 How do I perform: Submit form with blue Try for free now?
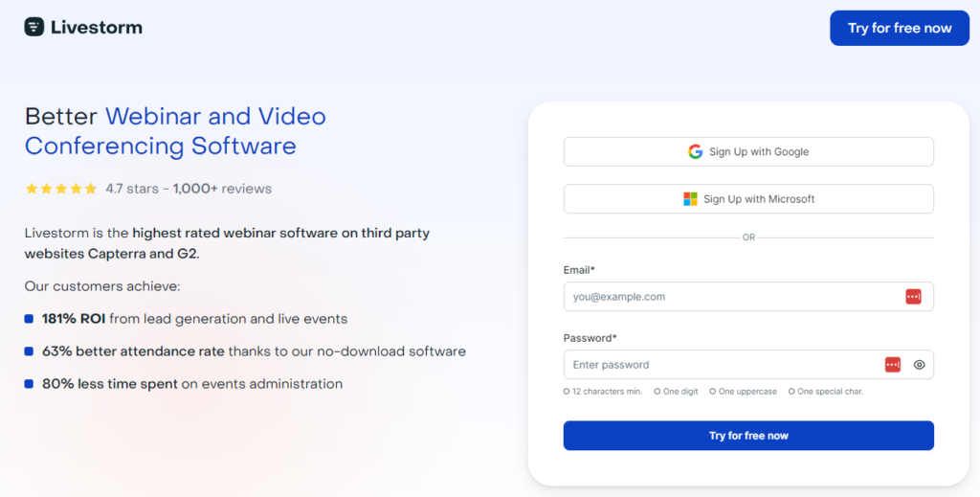pos(748,436)
